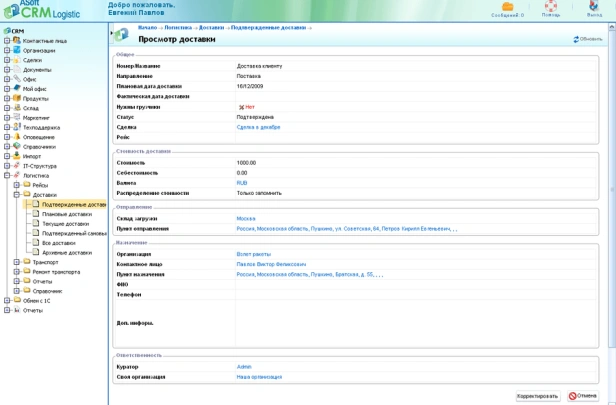Click the red Нет cross icon
616x405 pixels.
[242, 107]
